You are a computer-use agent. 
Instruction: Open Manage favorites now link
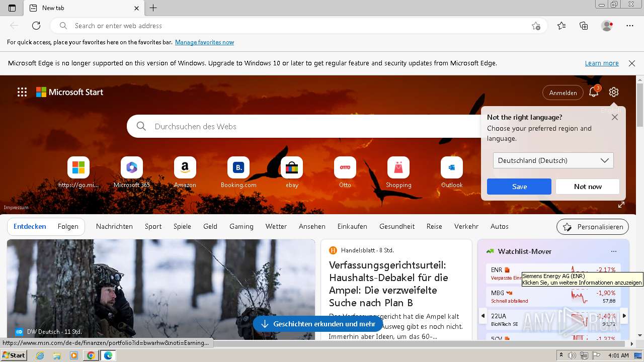point(204,42)
